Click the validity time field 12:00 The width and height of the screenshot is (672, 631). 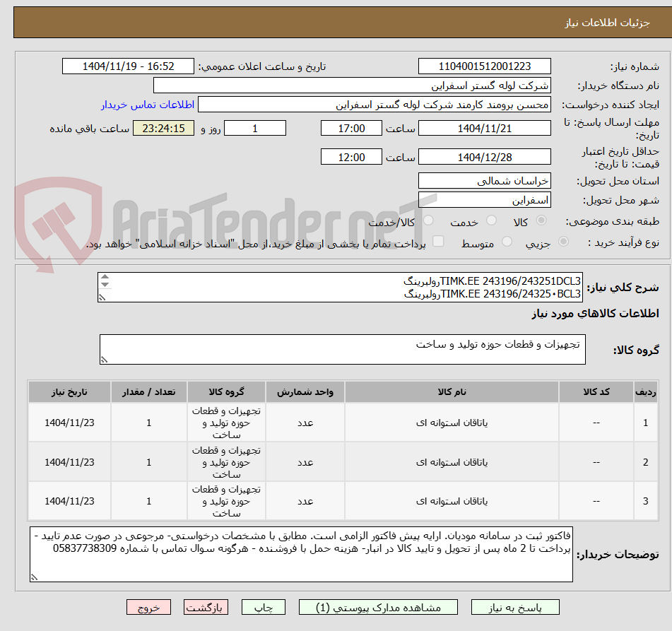351,157
